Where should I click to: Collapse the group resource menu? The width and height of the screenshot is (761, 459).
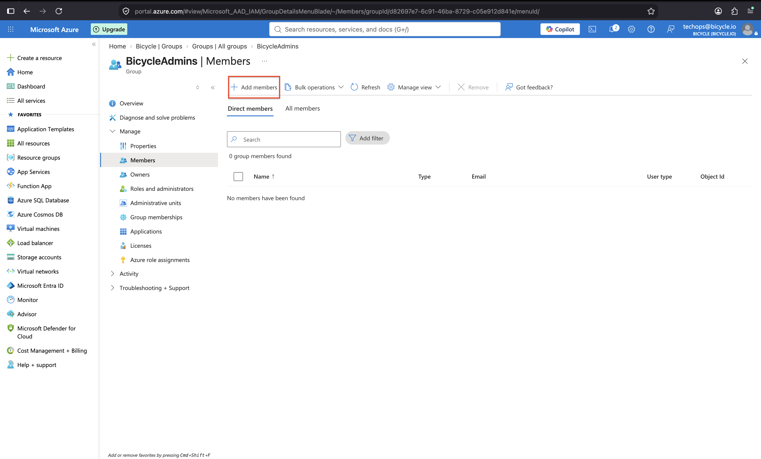pyautogui.click(x=213, y=87)
